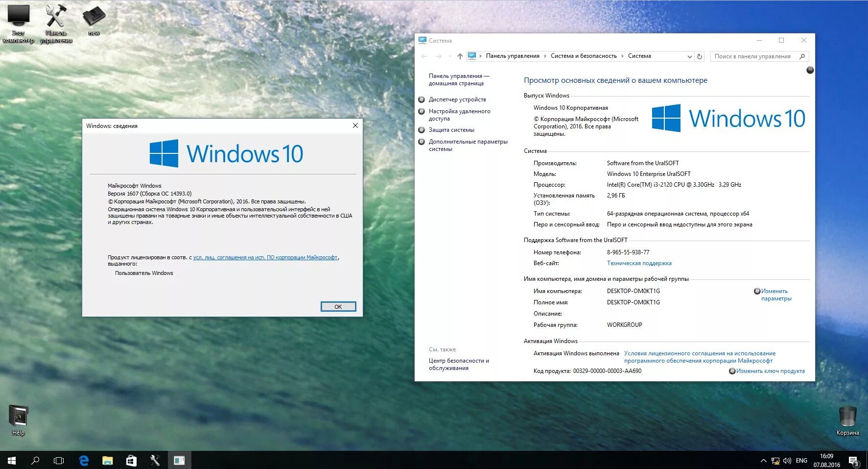
Task: Open the Панель управления desktop shortcut
Action: point(56,23)
